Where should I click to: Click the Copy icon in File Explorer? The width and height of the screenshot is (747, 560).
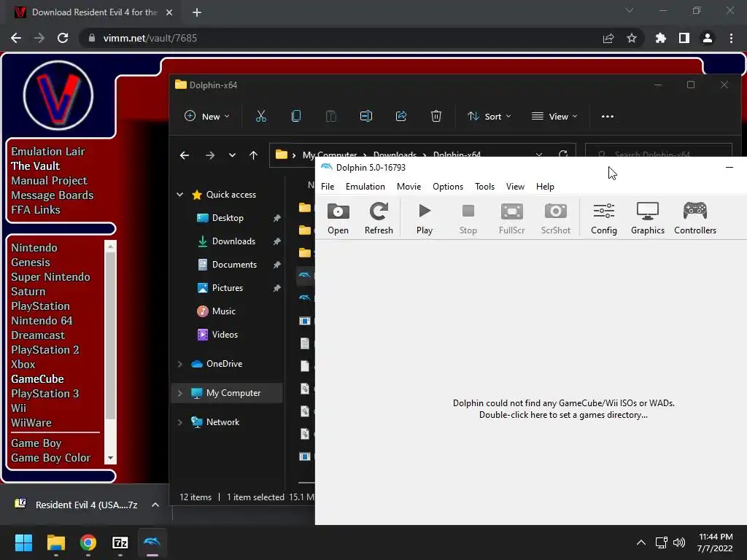click(x=296, y=116)
